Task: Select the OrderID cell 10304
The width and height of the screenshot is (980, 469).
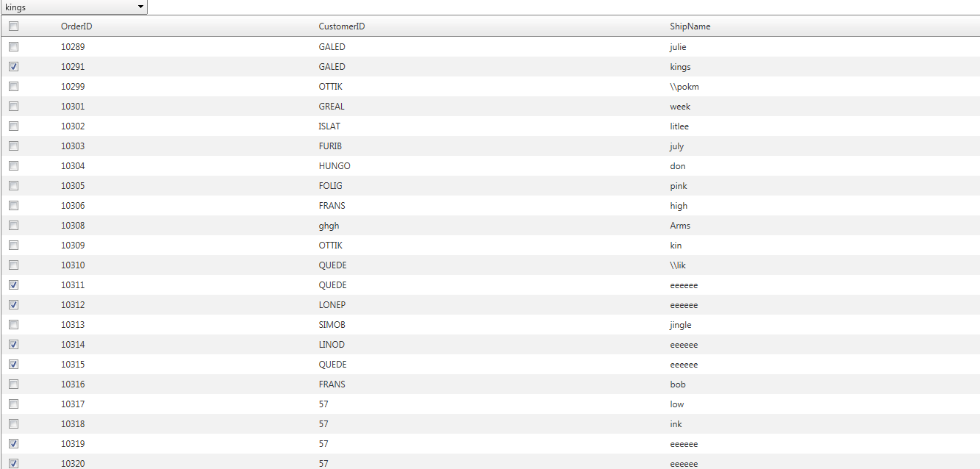Action: click(x=73, y=166)
